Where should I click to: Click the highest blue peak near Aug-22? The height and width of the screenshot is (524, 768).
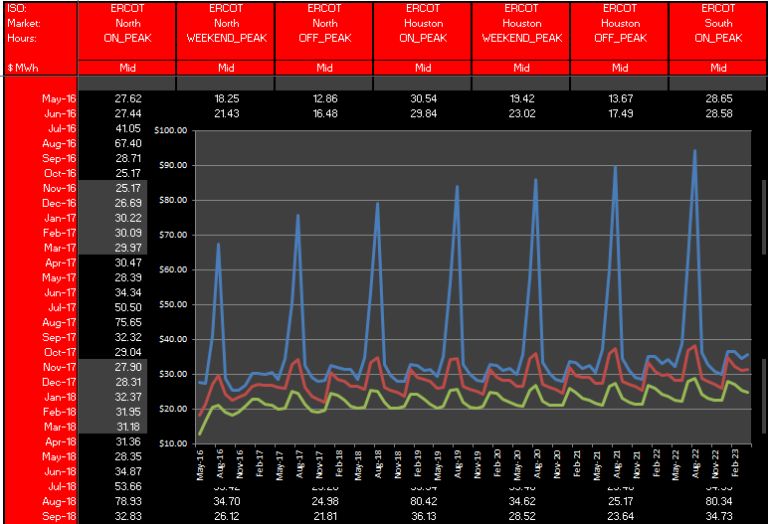694,152
